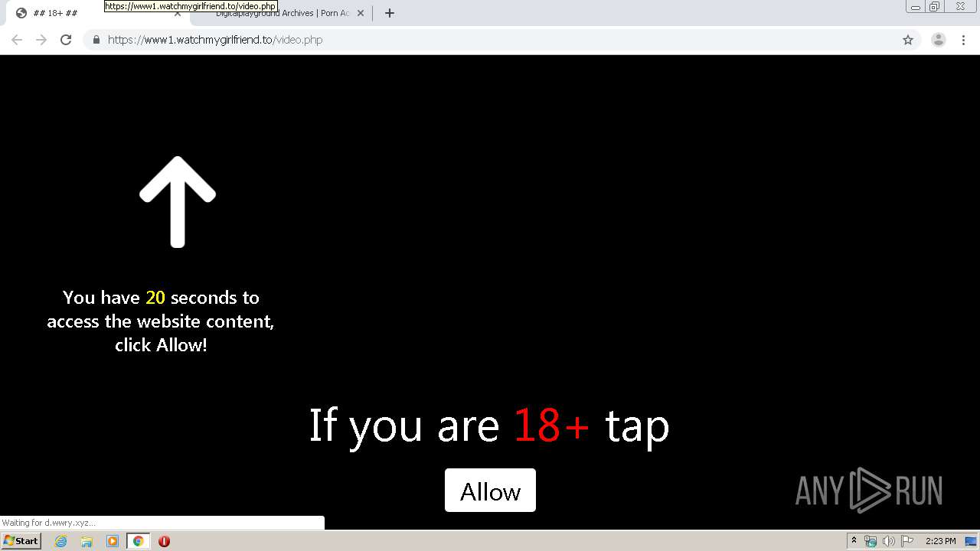The height and width of the screenshot is (551, 980).
Task: Click the 2:23 PM system clock
Action: [940, 541]
